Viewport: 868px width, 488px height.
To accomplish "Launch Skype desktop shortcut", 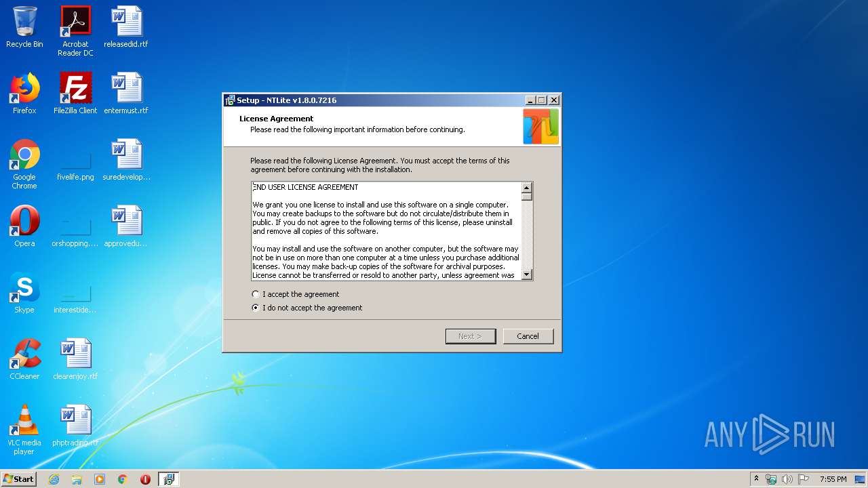I will click(x=24, y=293).
